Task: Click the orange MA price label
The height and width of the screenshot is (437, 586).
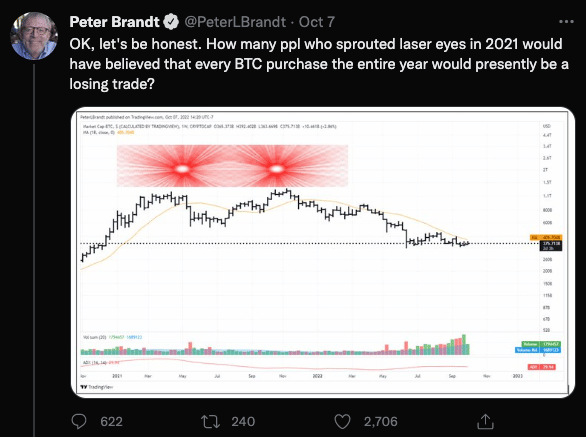Action: point(546,237)
